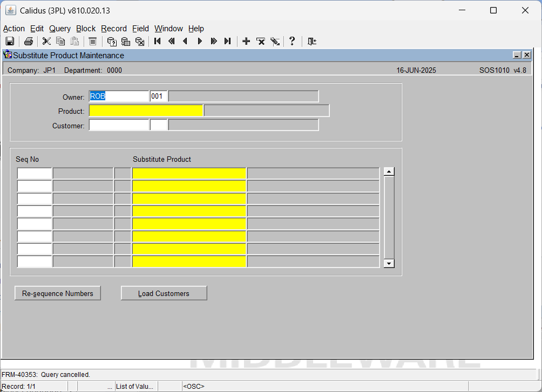The height and width of the screenshot is (392, 542).
Task: Click the yellow Product input field
Action: [146, 111]
